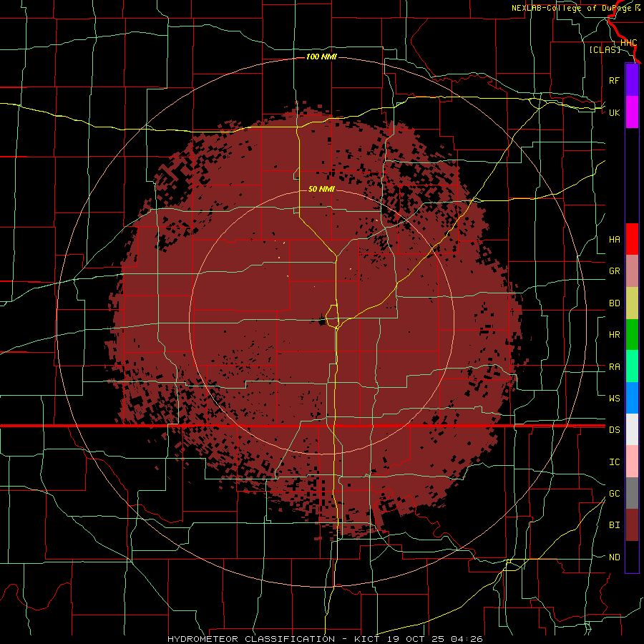Click the "IC" legend label
The width and height of the screenshot is (644, 644).
pyautogui.click(x=614, y=462)
